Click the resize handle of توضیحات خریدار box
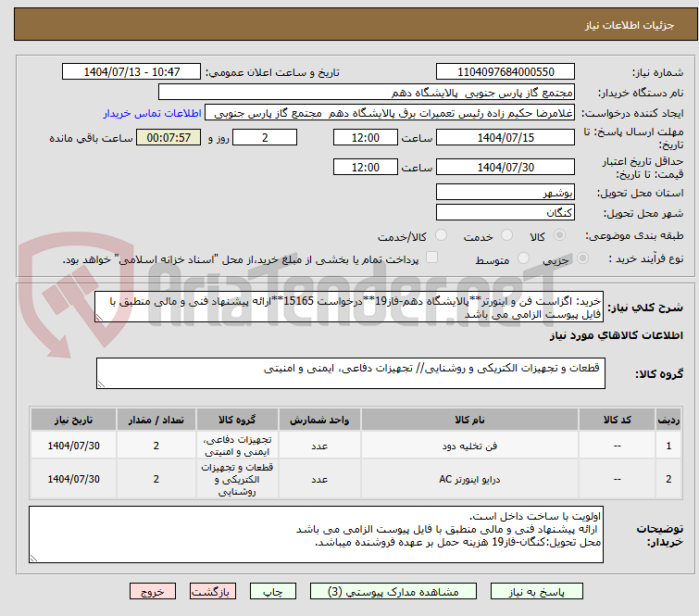Image resolution: width=699 pixels, height=616 pixels. [x=34, y=559]
